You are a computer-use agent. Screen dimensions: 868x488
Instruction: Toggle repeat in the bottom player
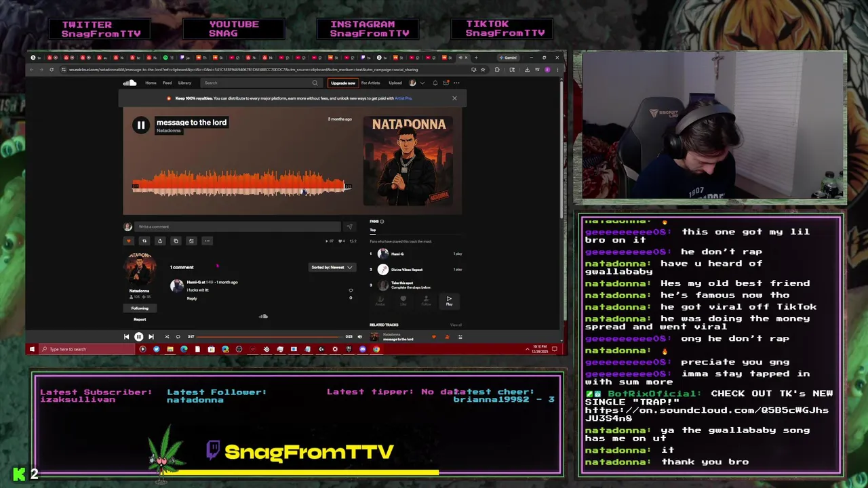point(178,336)
